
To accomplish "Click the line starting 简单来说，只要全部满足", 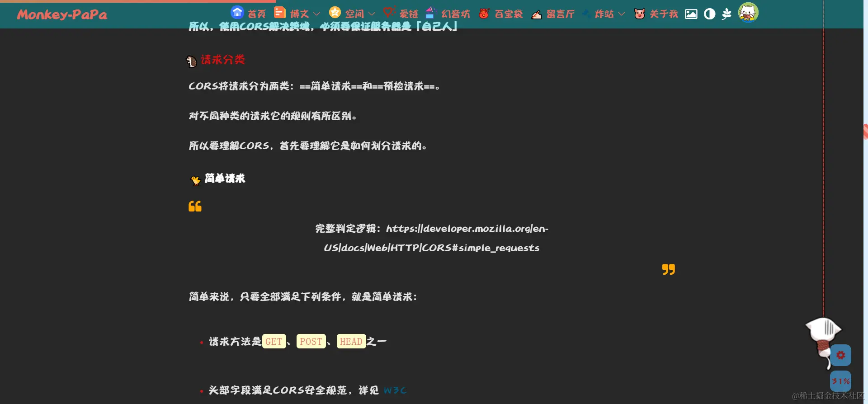I will click(x=303, y=296).
